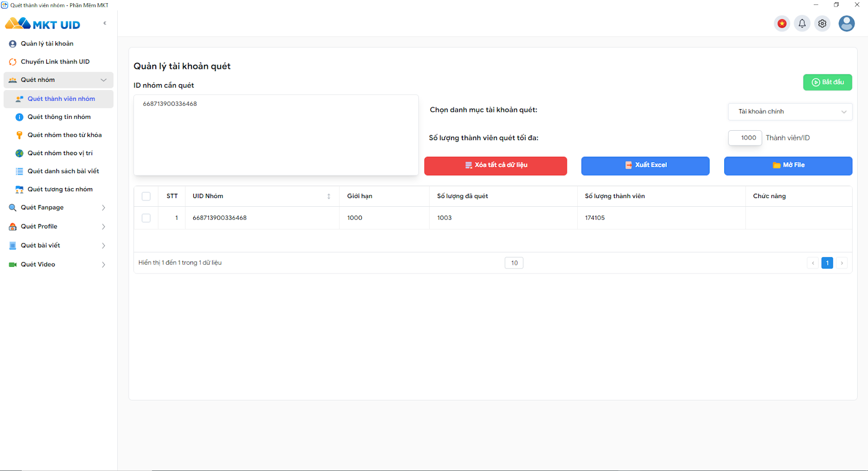Tick the select-all checkbox in table header
This screenshot has height=471, width=868.
coord(146,196)
